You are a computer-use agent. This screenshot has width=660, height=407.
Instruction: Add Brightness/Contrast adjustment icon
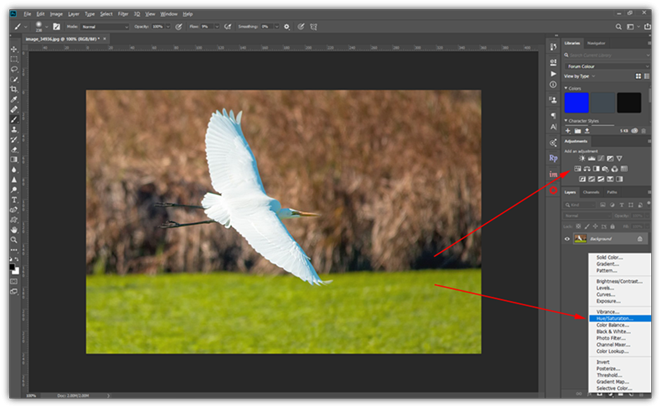pyautogui.click(x=582, y=158)
